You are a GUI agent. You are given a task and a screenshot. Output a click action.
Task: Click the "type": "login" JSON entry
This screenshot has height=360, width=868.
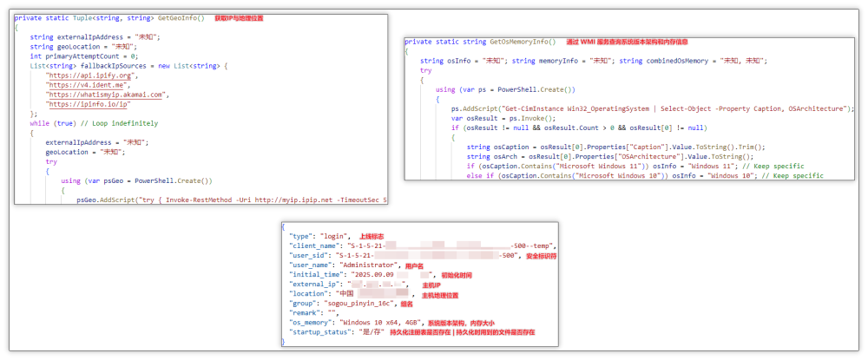click(319, 236)
